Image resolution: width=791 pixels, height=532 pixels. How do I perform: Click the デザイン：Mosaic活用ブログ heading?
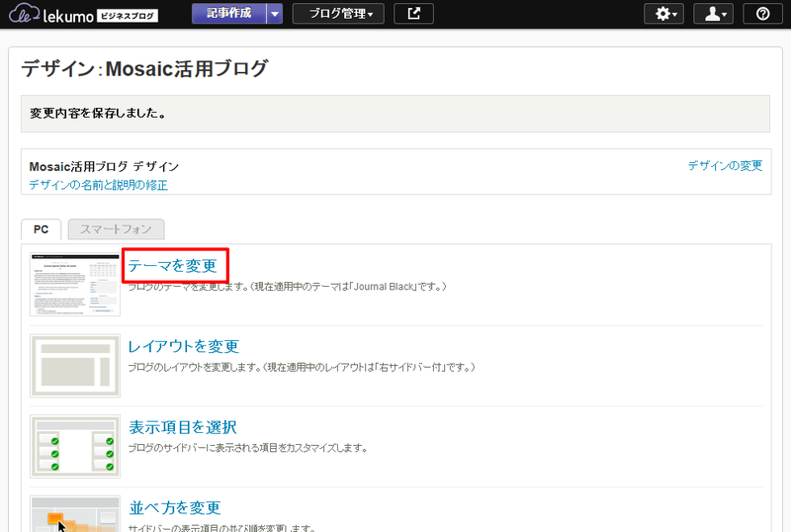(144, 68)
